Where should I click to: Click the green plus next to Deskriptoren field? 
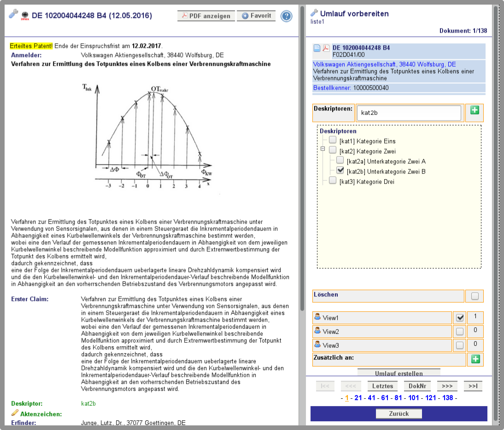[x=475, y=110]
